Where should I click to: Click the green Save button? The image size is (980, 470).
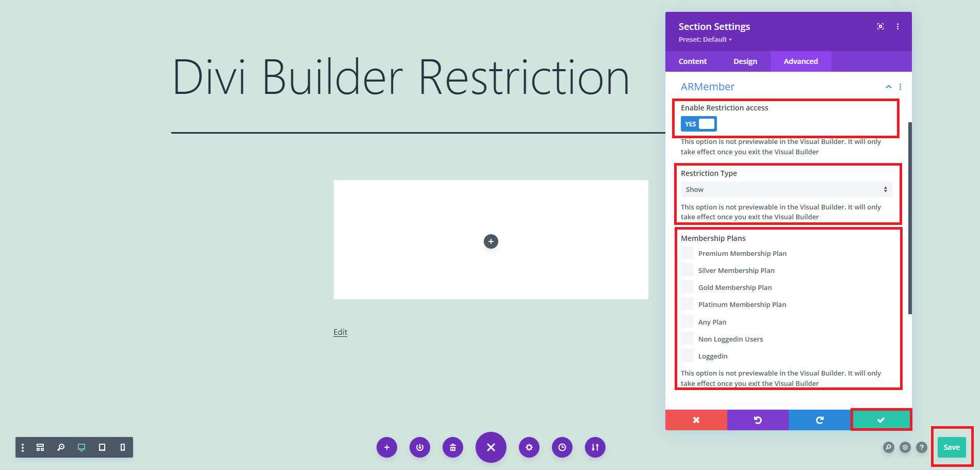[x=951, y=447]
